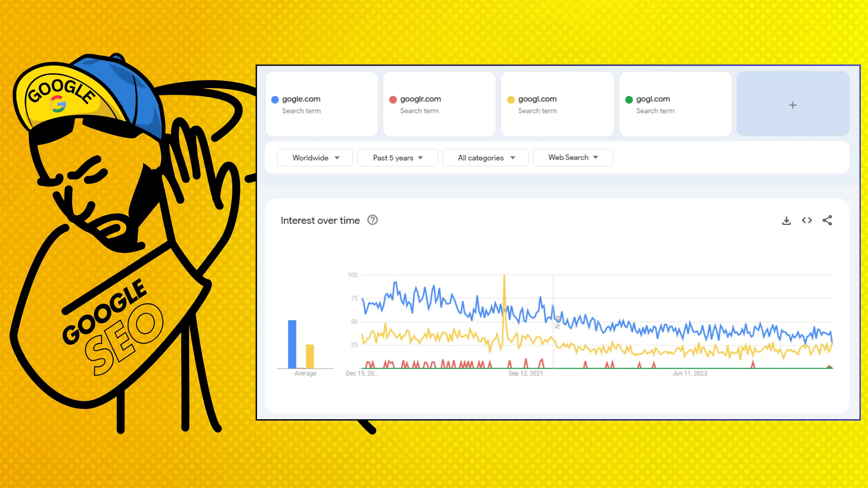868x488 pixels.
Task: Click the share icon for trends chart
Action: (829, 221)
